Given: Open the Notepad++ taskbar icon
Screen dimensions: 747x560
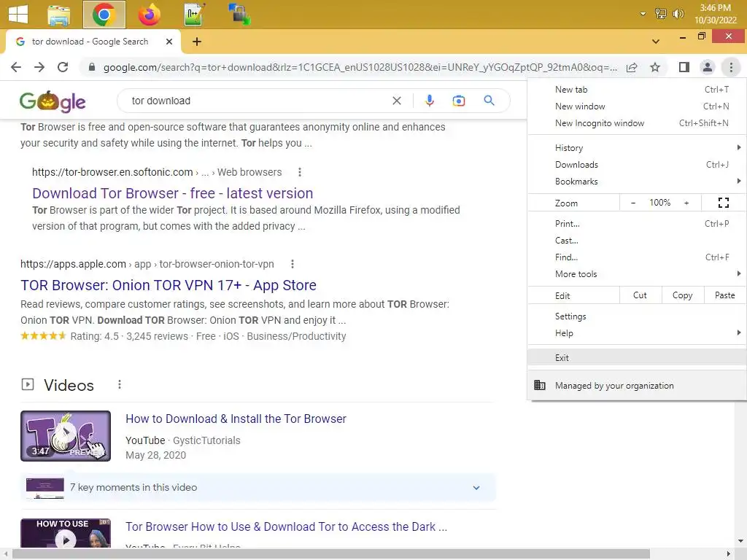Looking at the screenshot, I should click(x=194, y=15).
